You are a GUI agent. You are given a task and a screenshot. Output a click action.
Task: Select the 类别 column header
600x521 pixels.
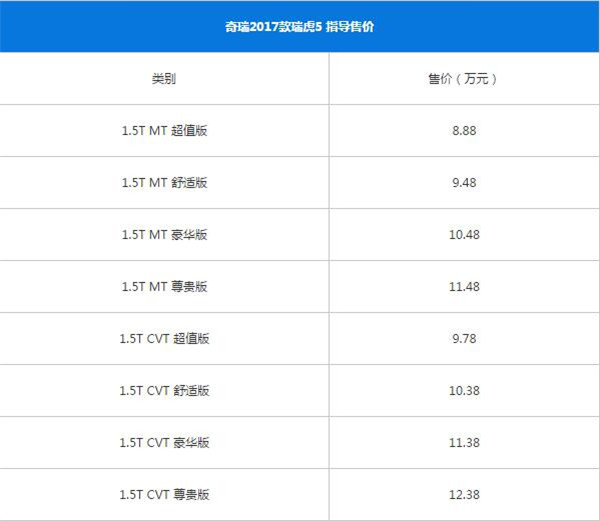click(164, 79)
